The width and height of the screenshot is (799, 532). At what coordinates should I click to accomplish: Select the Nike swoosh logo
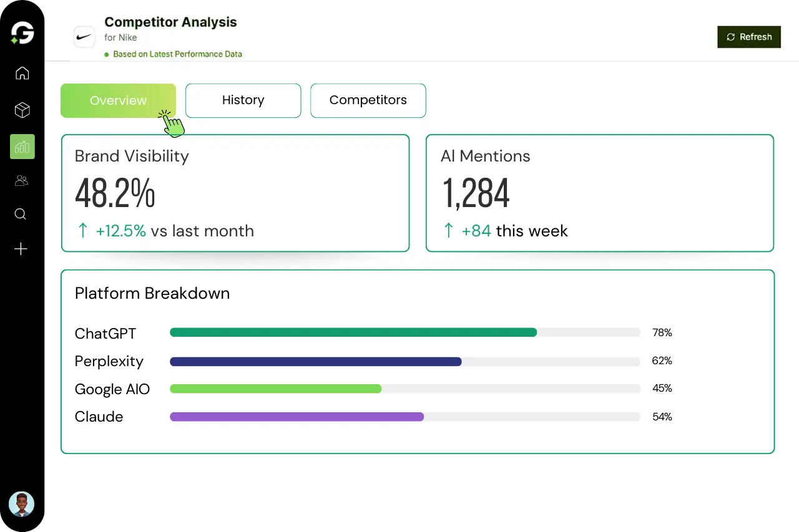pos(84,36)
